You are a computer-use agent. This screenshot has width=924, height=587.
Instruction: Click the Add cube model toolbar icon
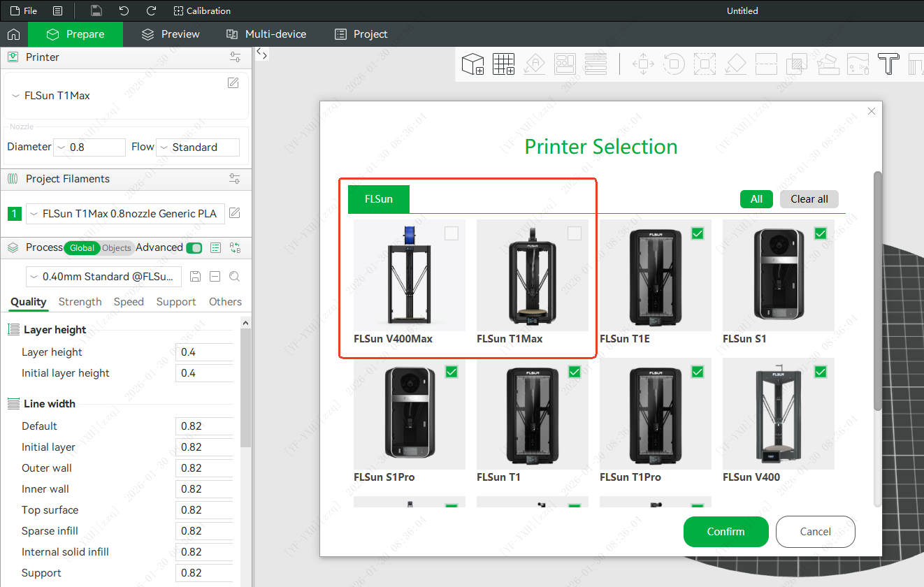[473, 64]
